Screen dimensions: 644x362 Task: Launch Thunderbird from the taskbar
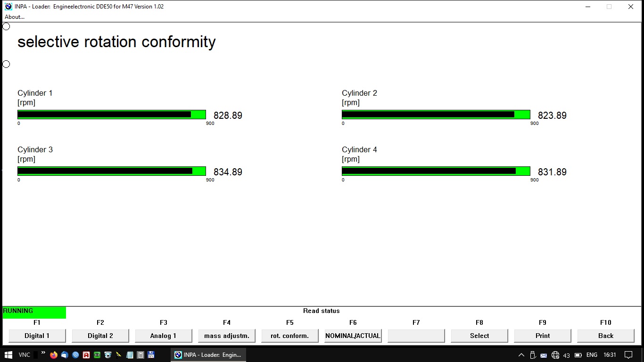click(x=65, y=355)
